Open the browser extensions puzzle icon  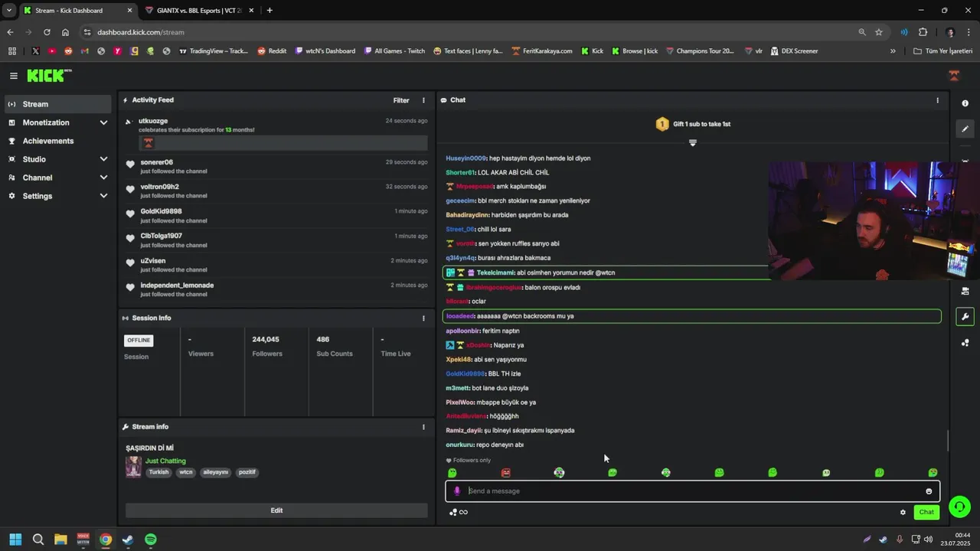click(x=923, y=32)
